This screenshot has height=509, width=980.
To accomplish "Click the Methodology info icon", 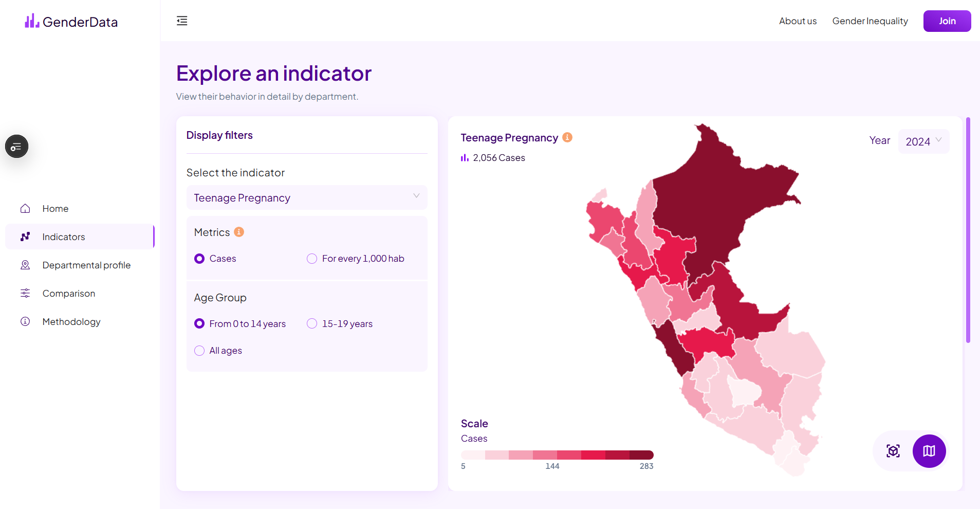I will click(25, 321).
